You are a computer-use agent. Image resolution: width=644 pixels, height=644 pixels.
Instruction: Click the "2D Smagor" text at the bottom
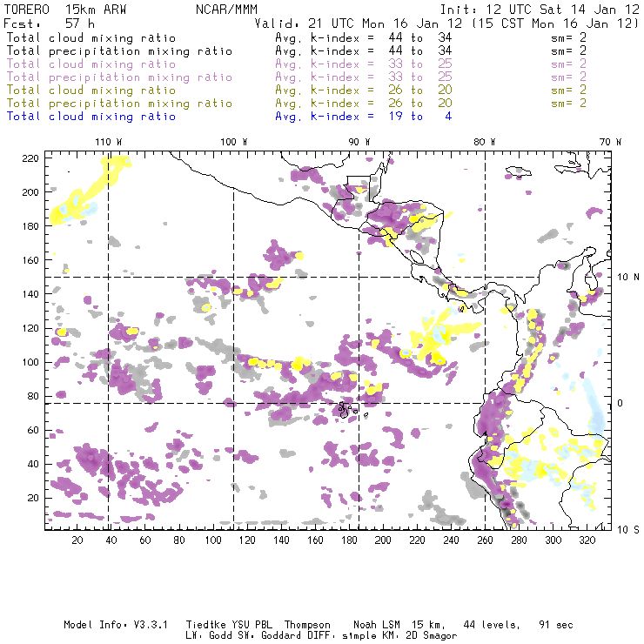[x=432, y=636]
